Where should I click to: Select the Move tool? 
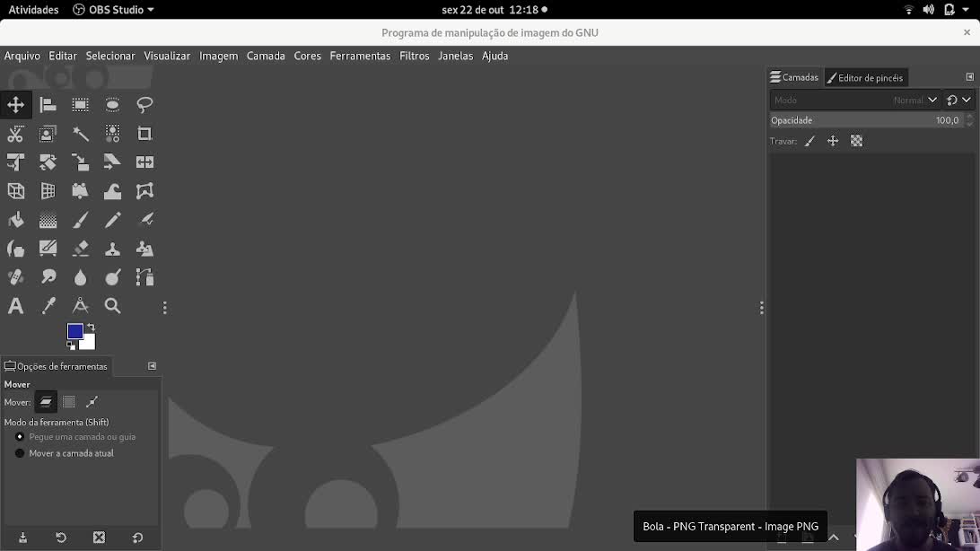pos(15,104)
